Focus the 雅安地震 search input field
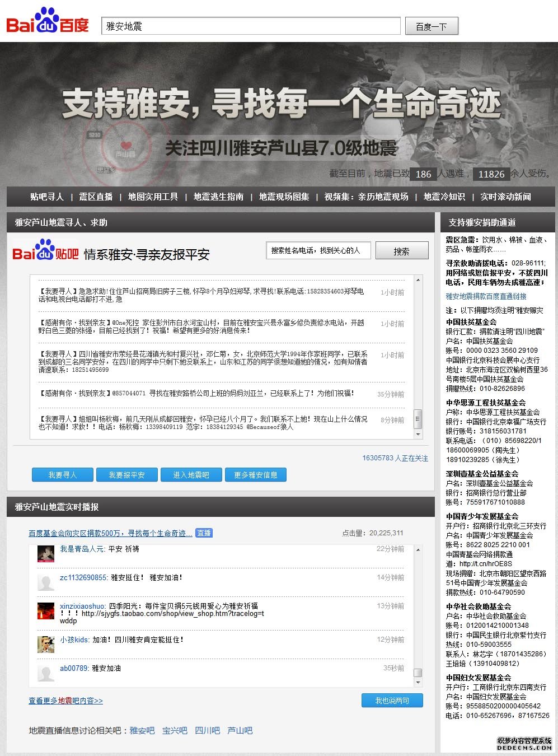Viewport: 558px width, 756px height. [251, 26]
